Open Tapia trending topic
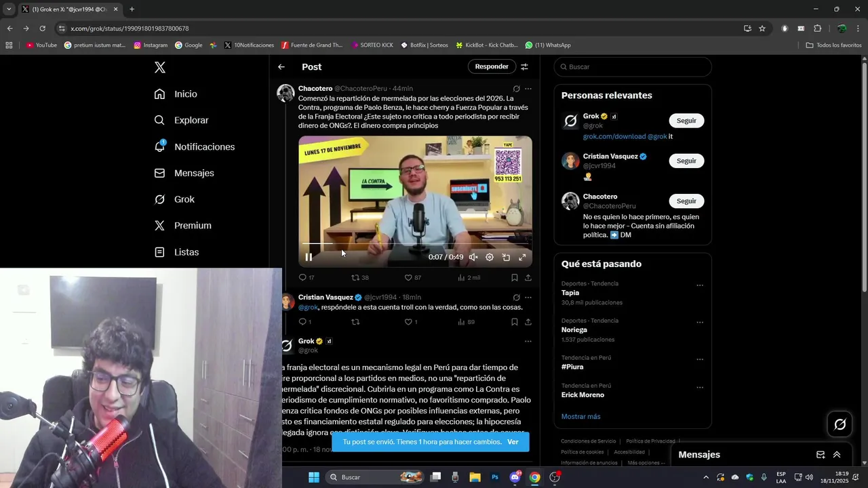The width and height of the screenshot is (868, 488). [x=570, y=293]
